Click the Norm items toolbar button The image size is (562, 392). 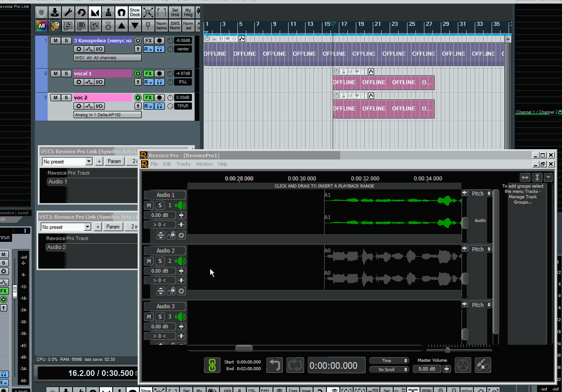click(x=162, y=25)
